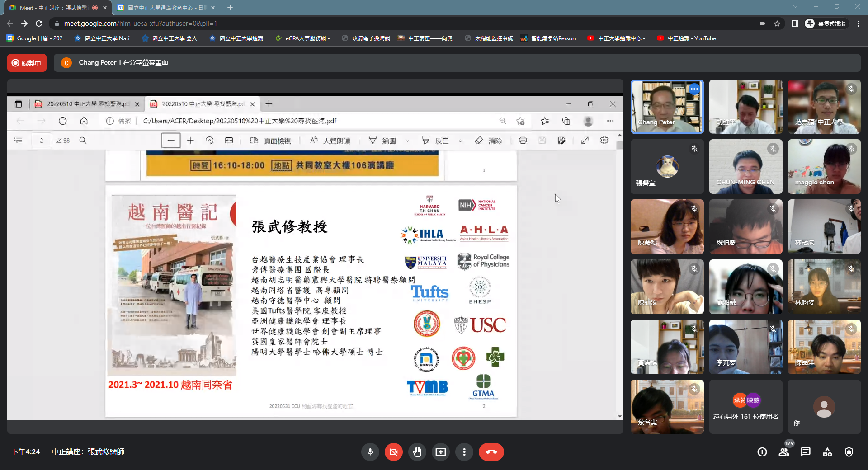This screenshot has height=470, width=868.
Task: Rotate the PDF in the shared Edge window
Action: 209,141
